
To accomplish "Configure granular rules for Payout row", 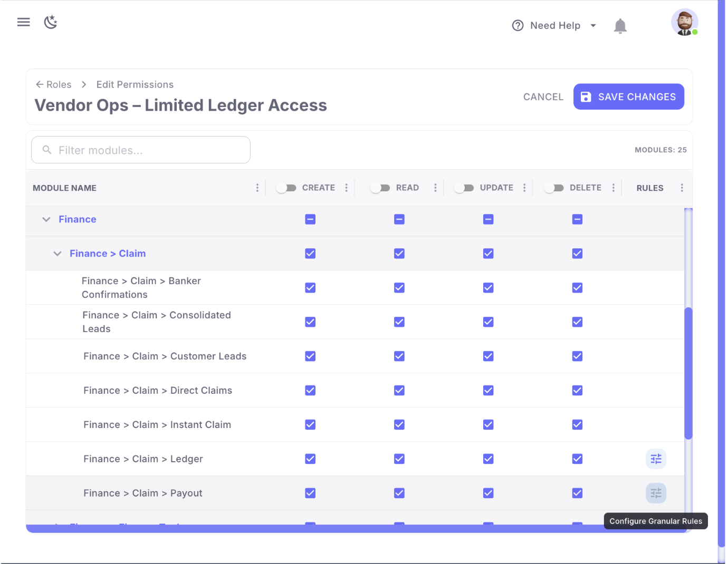I will (656, 493).
